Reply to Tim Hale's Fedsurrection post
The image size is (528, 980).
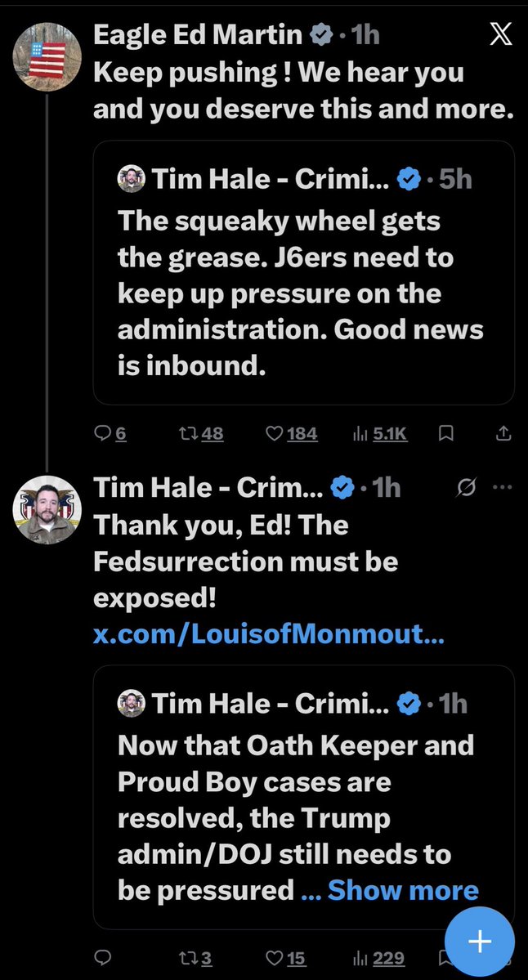[x=102, y=959]
